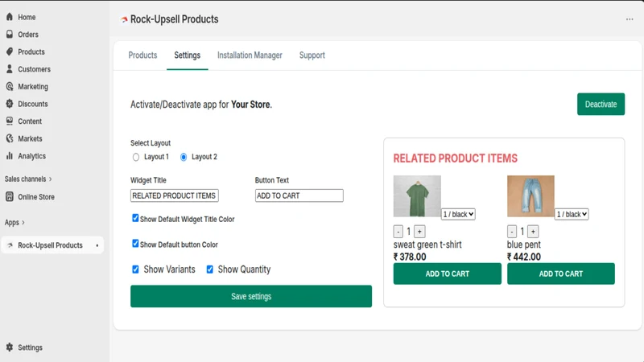
Task: Click the RELATED PRODUCT ITEMS preview heading
Action: (x=455, y=158)
